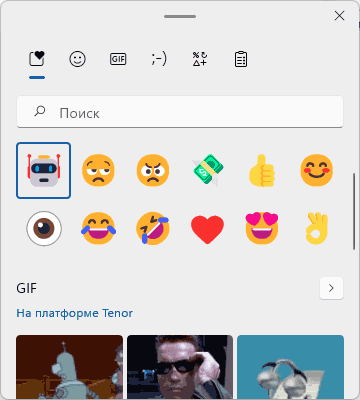The height and width of the screenshot is (400, 360).
Task: Pick the OK hand emoji
Action: pyautogui.click(x=316, y=228)
